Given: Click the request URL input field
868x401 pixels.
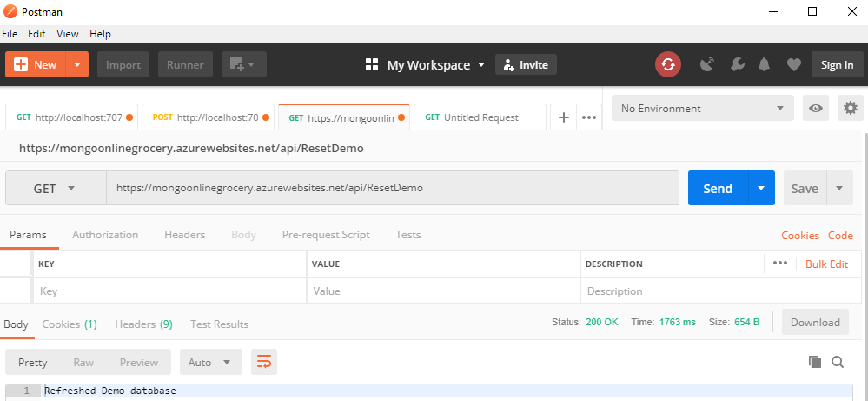Looking at the screenshot, I should pos(391,188).
